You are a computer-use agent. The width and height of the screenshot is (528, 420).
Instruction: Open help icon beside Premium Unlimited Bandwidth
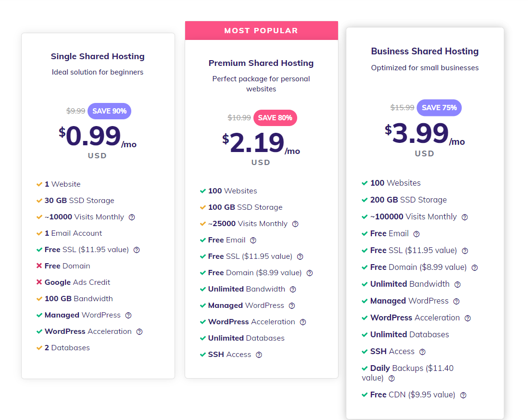click(293, 289)
